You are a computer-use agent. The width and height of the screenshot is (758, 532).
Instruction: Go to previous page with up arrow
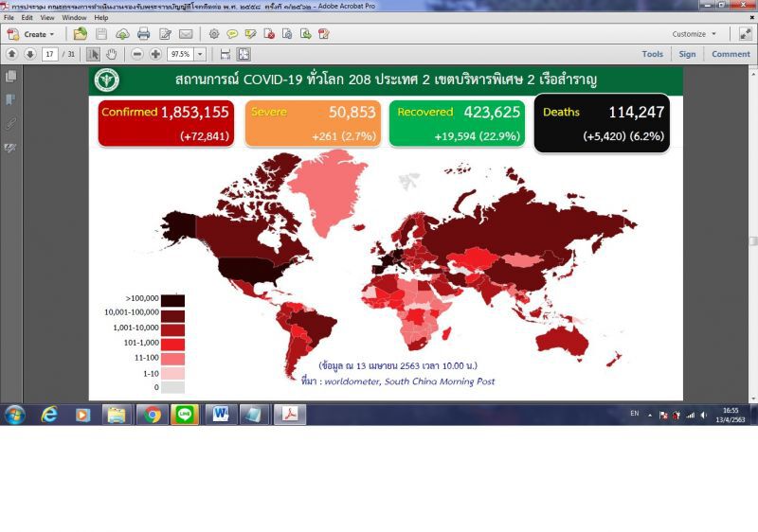point(12,54)
